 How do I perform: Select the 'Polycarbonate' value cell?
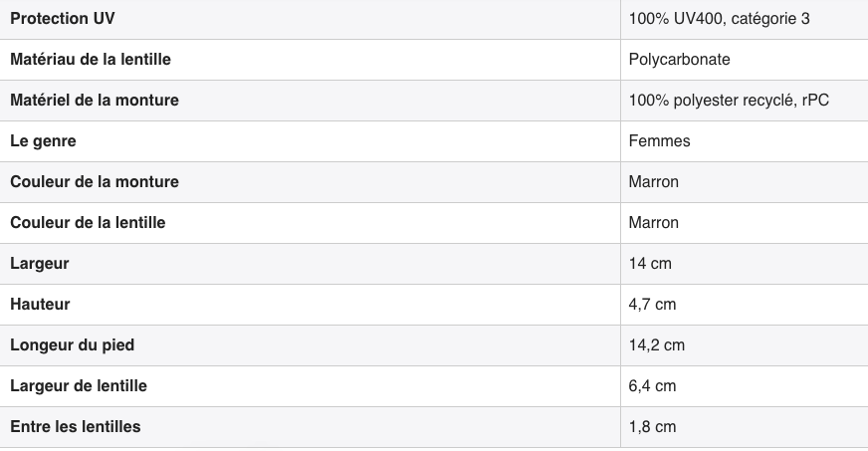point(679,59)
